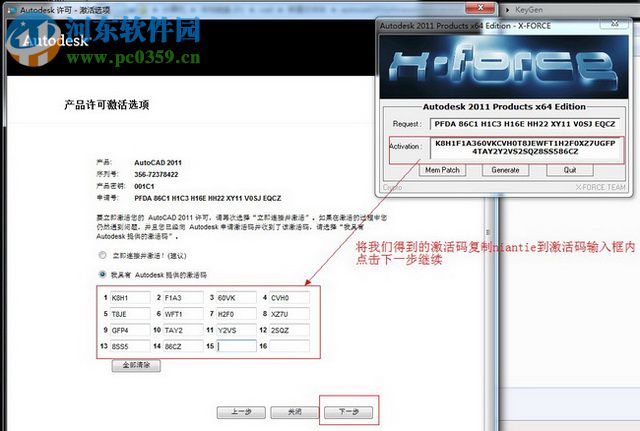This screenshot has height=431, width=640.
Task: Click activation code field 9 containing GFP4
Action: [130, 330]
